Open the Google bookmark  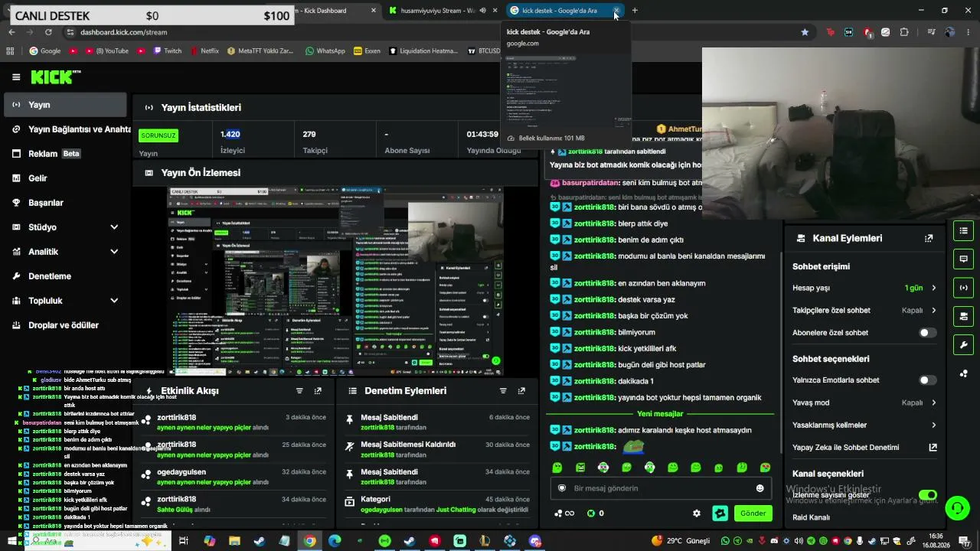pyautogui.click(x=44, y=51)
